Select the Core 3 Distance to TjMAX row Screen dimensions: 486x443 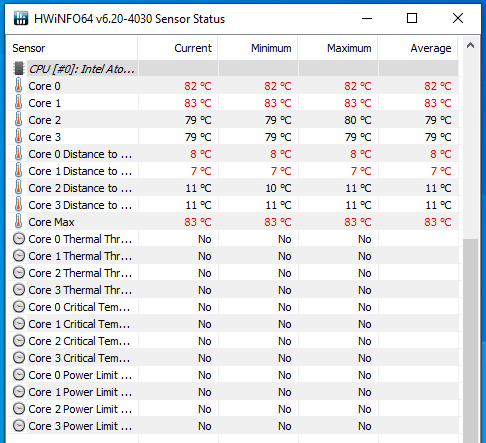[233, 205]
